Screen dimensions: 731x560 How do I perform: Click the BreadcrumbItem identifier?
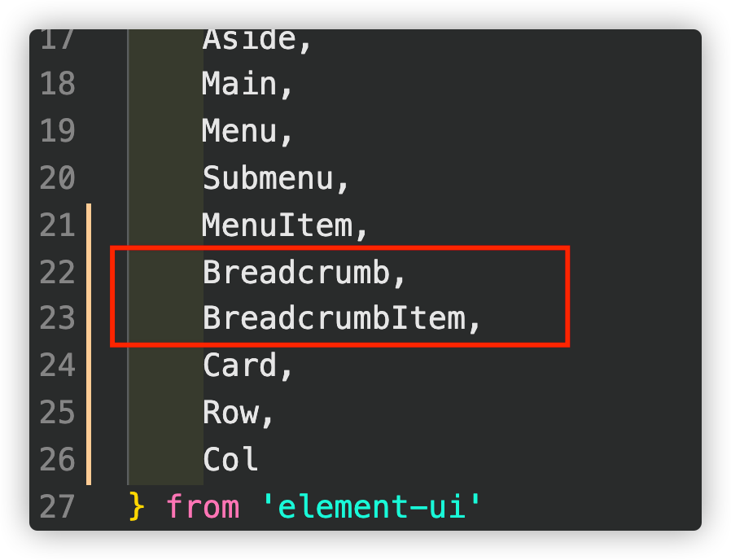334,318
